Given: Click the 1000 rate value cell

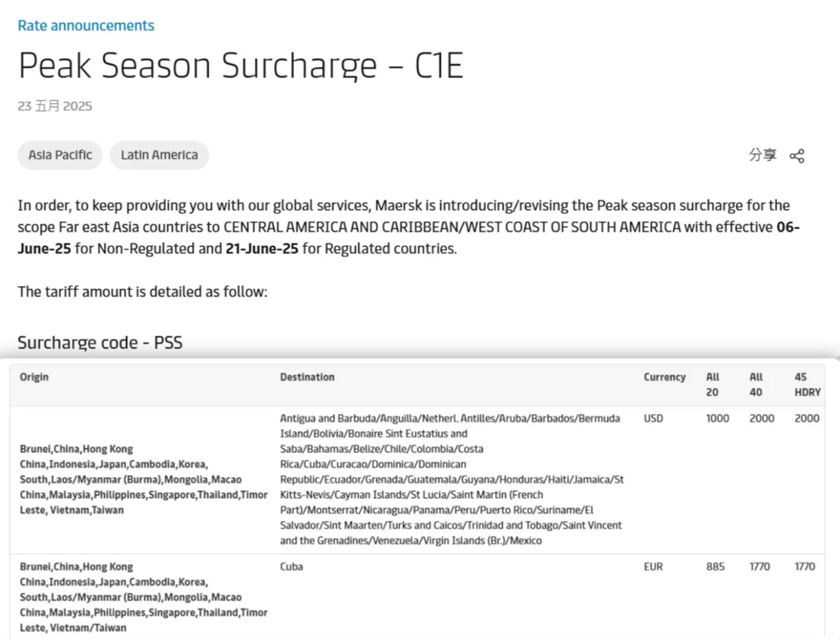Looking at the screenshot, I should coord(718,419).
